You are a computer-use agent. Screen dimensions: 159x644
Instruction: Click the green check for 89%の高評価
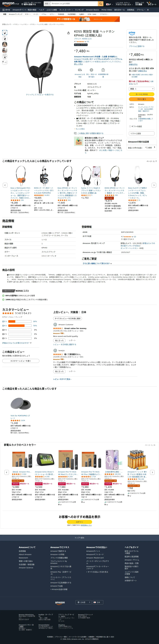pos(3,295)
